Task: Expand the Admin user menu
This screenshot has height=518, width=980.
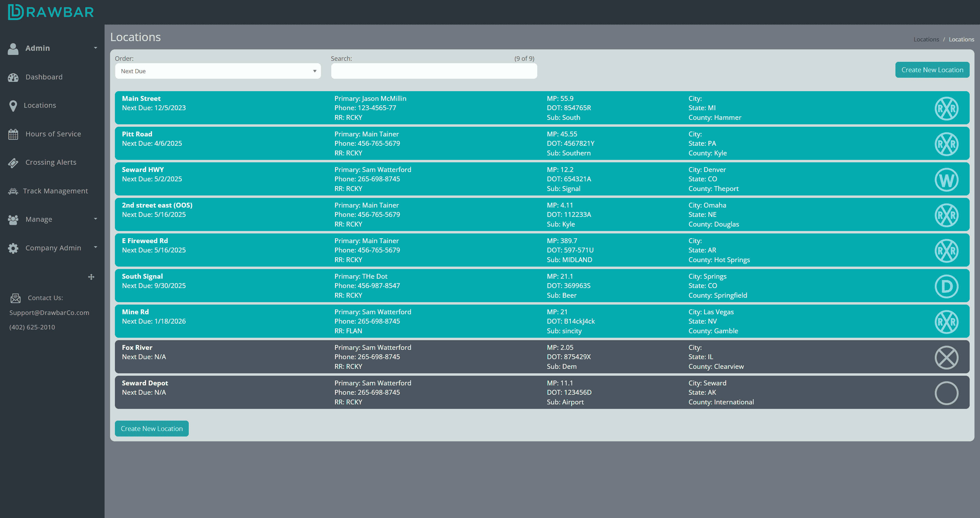Action: (x=38, y=48)
